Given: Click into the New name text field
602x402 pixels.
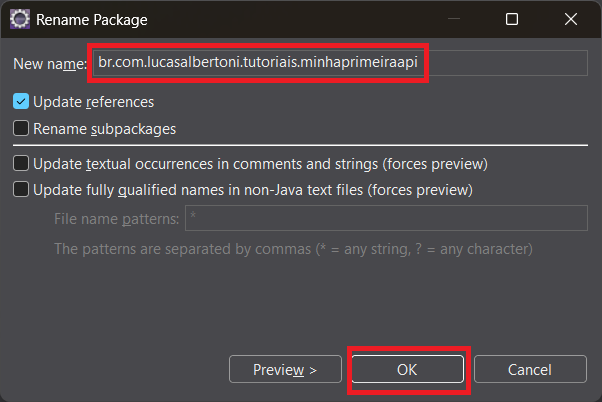Looking at the screenshot, I should point(338,63).
